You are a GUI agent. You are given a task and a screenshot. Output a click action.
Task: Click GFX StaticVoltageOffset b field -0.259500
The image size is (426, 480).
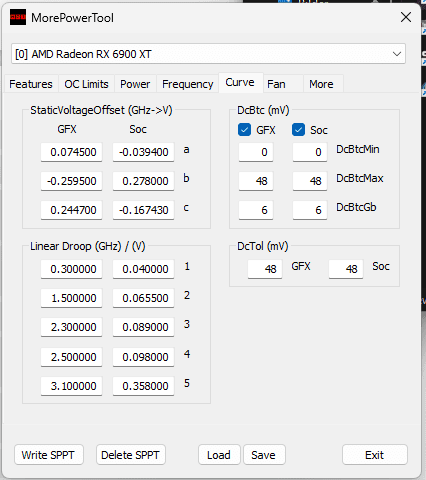(x=72, y=181)
